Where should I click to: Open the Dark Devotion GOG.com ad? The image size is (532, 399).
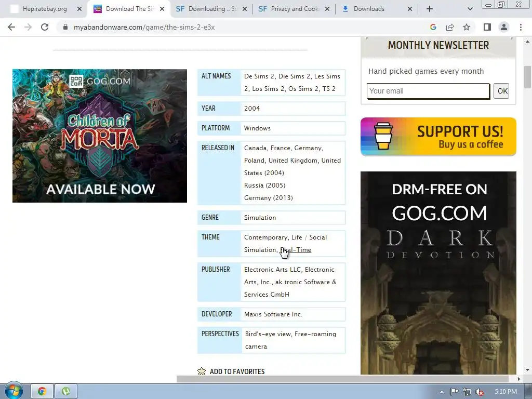coord(438,273)
